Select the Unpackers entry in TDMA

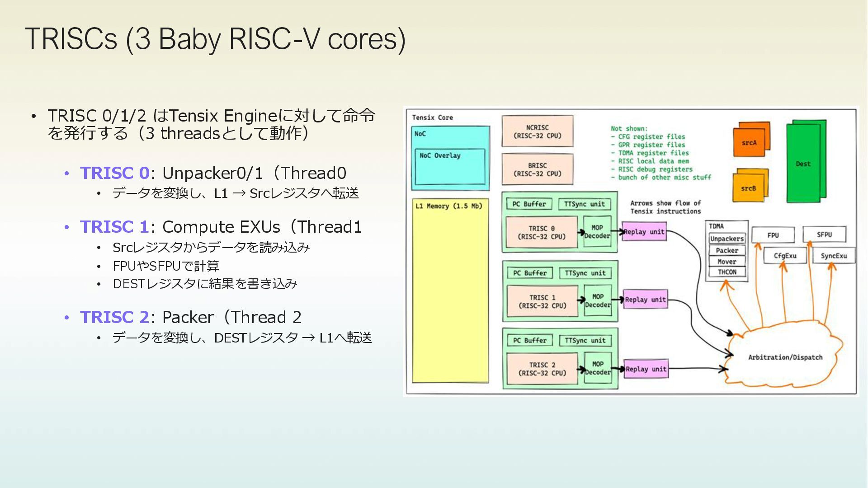(x=726, y=239)
